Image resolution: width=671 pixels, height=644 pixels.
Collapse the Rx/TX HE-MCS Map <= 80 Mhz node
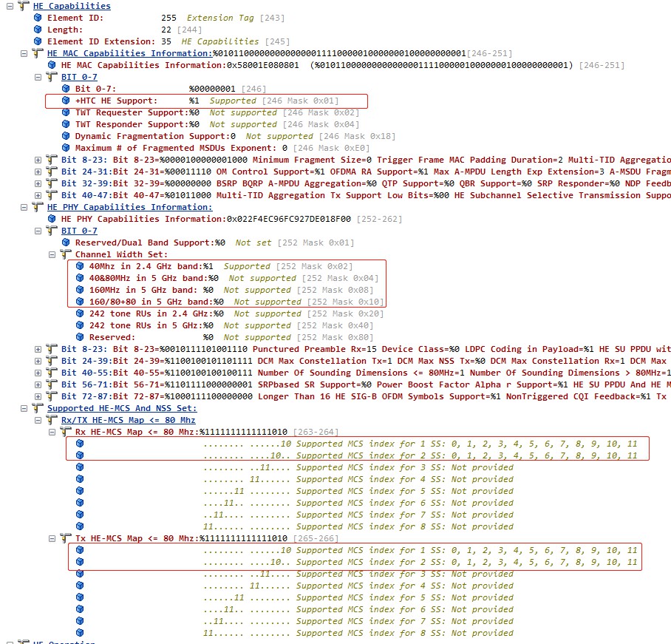pyautogui.click(x=38, y=421)
